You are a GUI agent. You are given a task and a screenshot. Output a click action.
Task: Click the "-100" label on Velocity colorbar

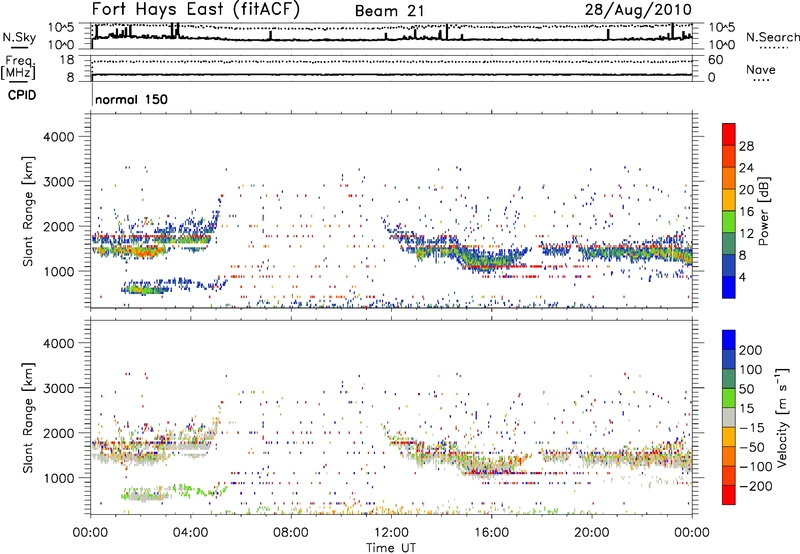pyautogui.click(x=756, y=467)
